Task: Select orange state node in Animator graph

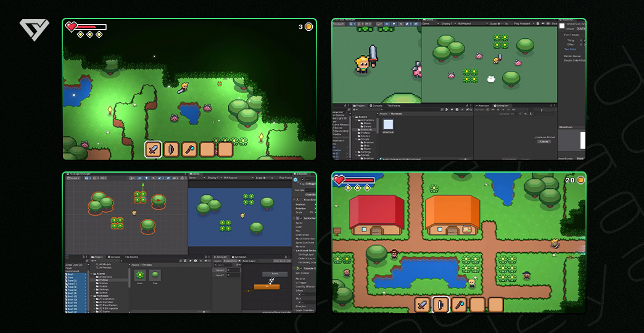Action: (x=267, y=287)
